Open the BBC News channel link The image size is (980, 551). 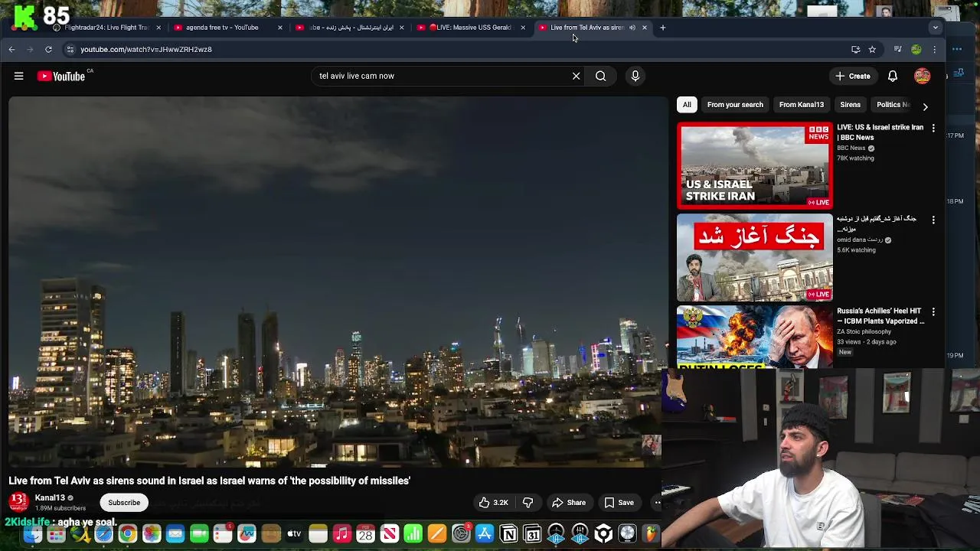851,148
